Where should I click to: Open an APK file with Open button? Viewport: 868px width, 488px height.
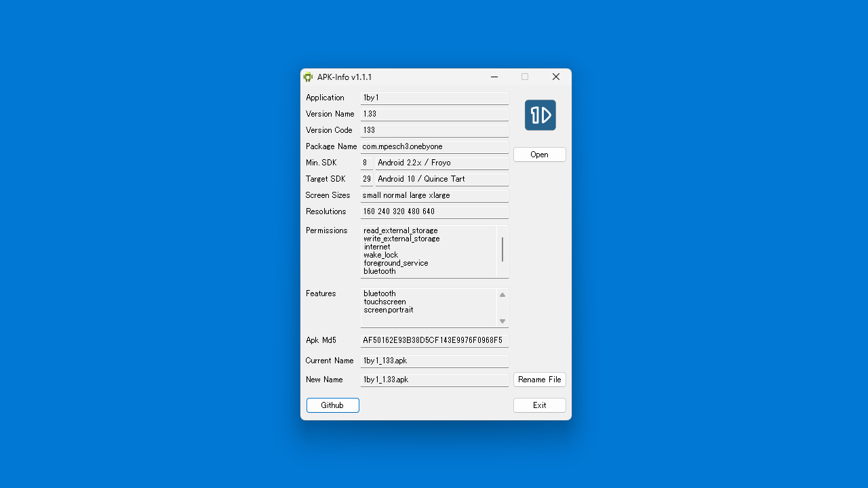(x=539, y=155)
